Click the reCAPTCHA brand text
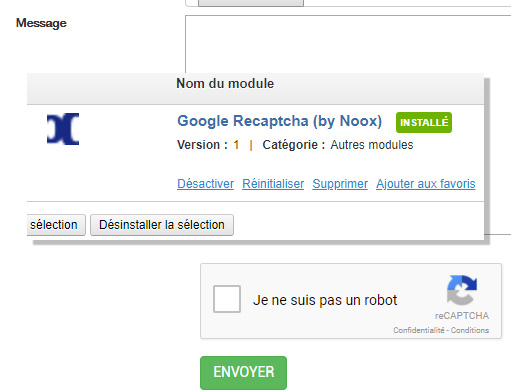Viewport: 511px width, 392px height. (x=462, y=315)
